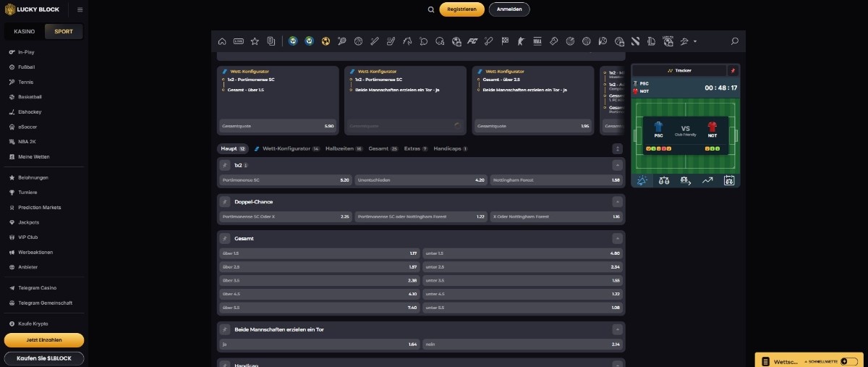
Task: Click the Anmelden button
Action: [x=509, y=9]
